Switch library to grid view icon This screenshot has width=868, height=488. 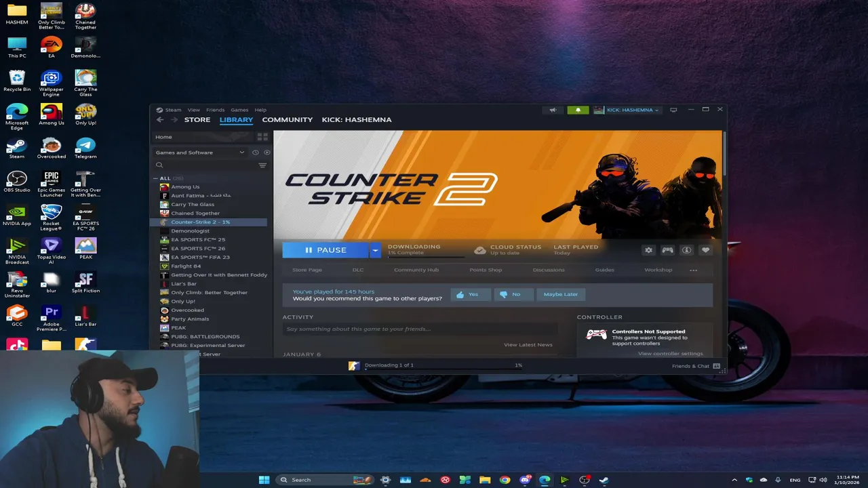(262, 137)
